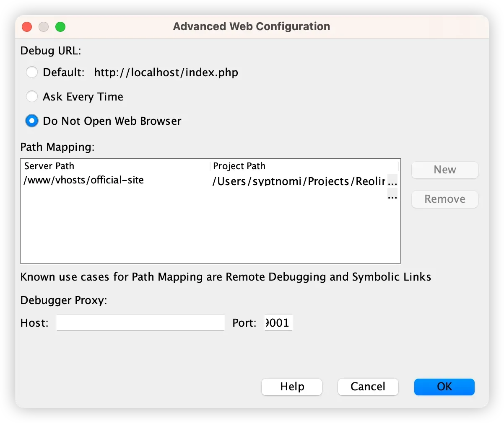Click the Port field showing 9001
Screen dimensions: 504x423
(x=278, y=323)
